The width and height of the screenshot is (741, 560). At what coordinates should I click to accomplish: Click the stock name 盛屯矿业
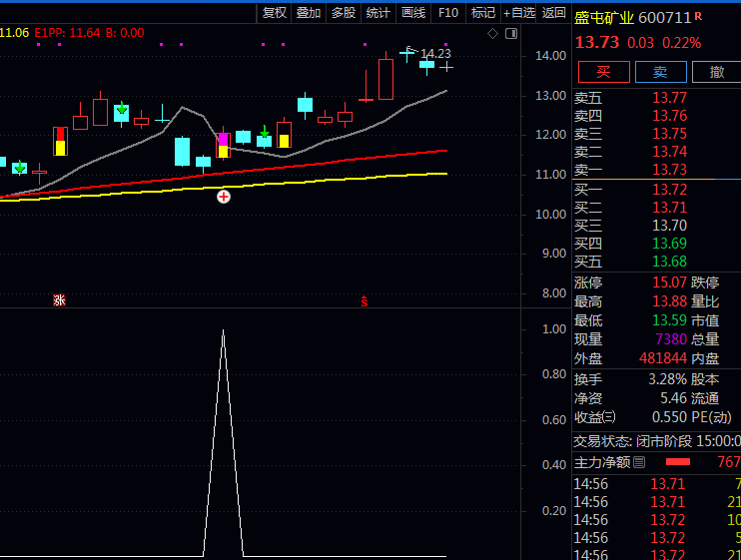point(603,18)
